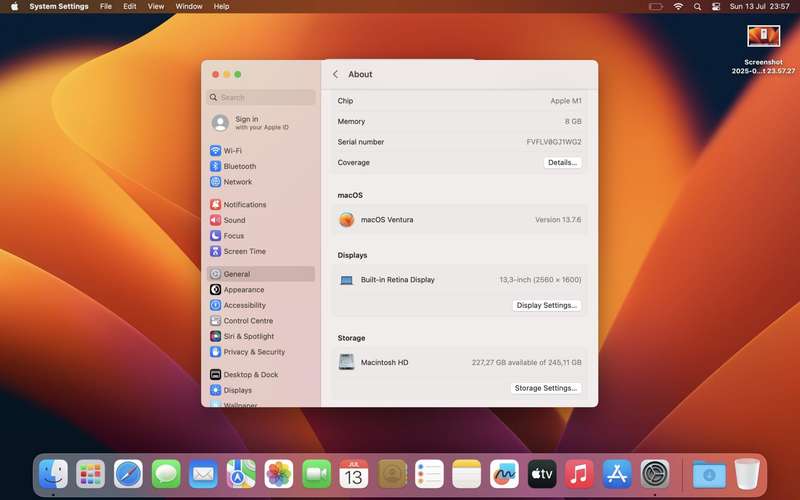Click the Built-in Retina Display icon
The width and height of the screenshot is (800, 500).
pyautogui.click(x=346, y=280)
